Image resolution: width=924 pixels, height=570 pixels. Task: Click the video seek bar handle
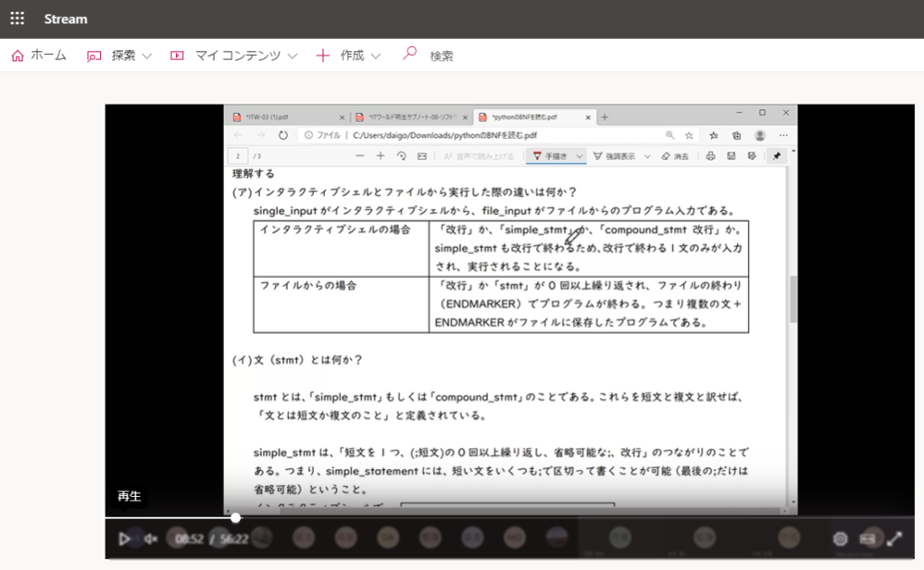pyautogui.click(x=236, y=518)
